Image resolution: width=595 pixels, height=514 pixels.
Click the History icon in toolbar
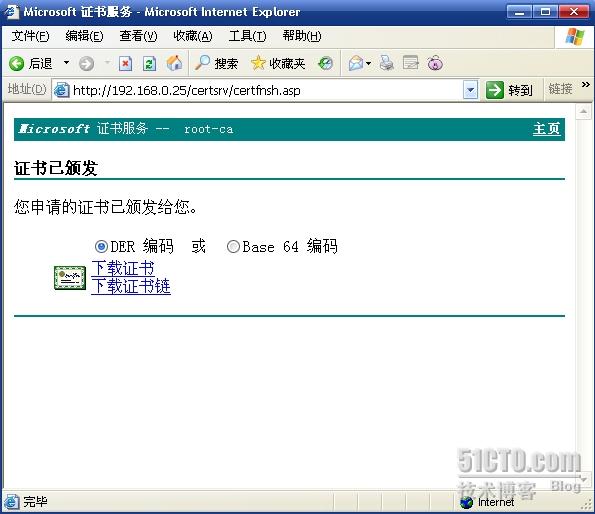pyautogui.click(x=326, y=63)
